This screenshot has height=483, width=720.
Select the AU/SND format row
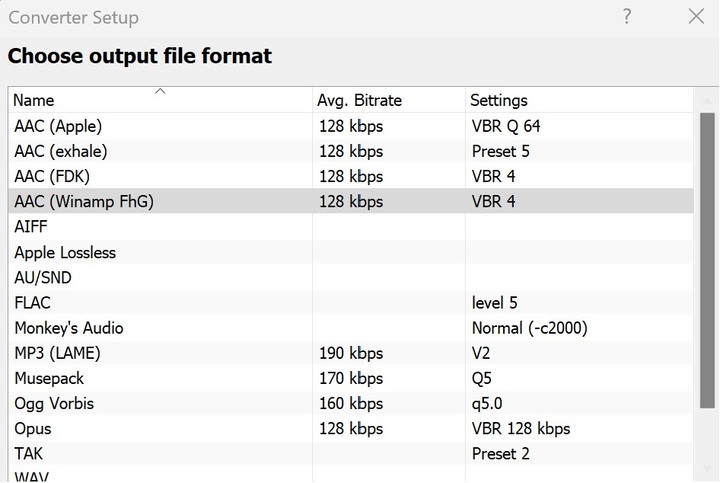[x=351, y=277]
